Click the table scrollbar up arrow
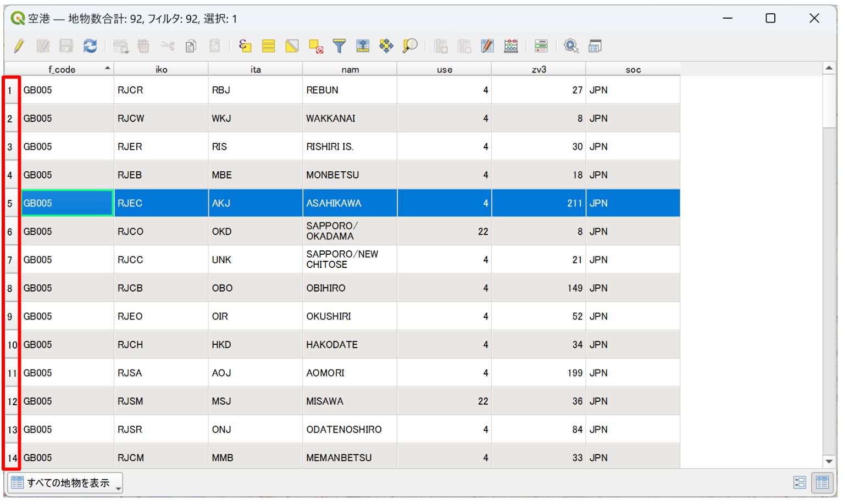843x504 pixels. (x=829, y=68)
